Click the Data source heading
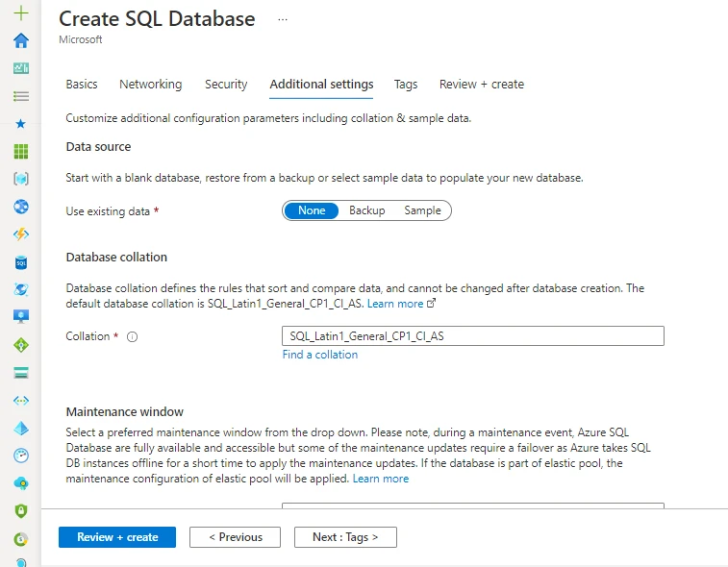Screen dimensions: 728x567 [x=98, y=147]
